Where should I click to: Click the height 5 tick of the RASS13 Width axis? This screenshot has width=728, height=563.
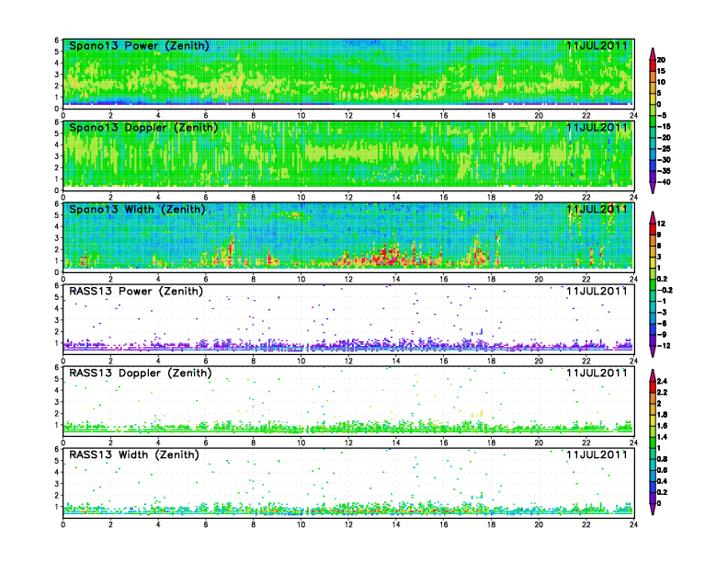(57, 461)
